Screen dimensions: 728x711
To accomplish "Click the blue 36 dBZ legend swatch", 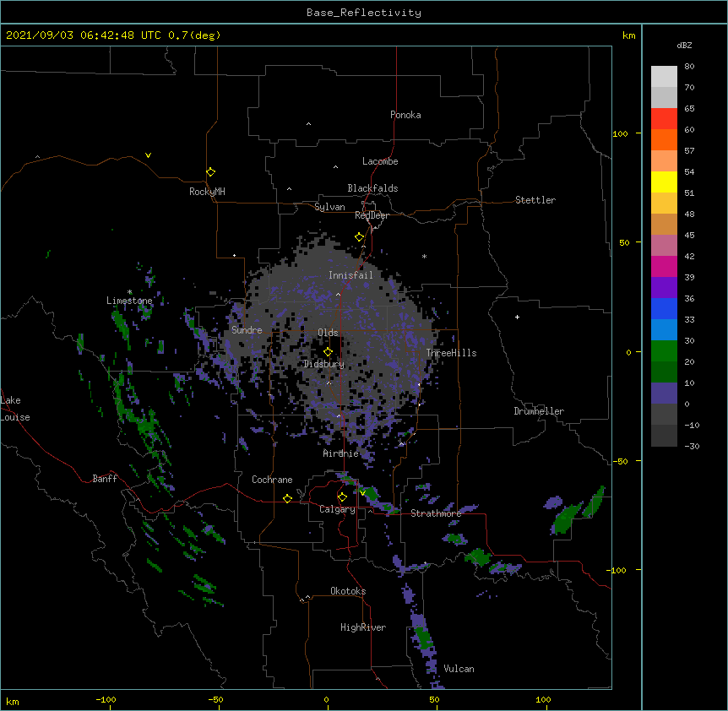I will [664, 308].
